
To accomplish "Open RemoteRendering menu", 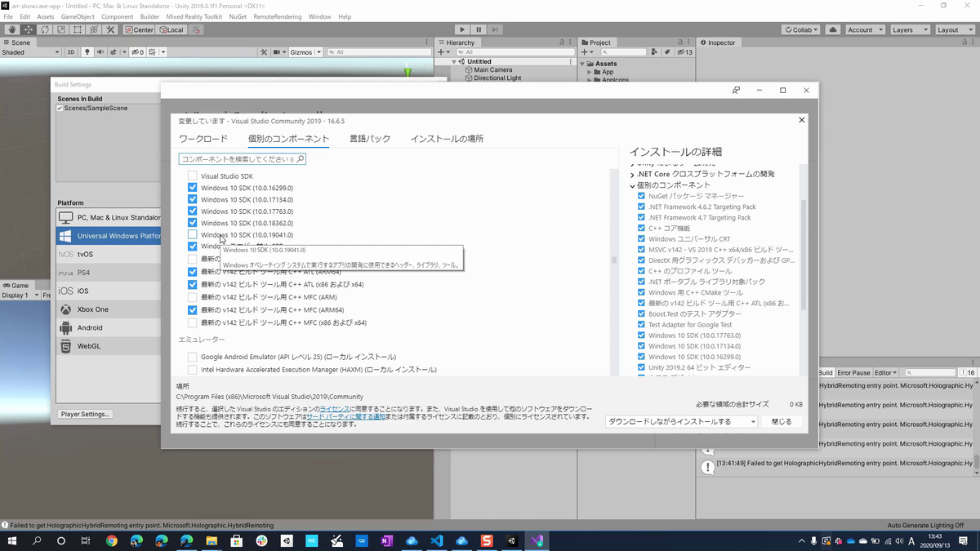I will click(277, 16).
